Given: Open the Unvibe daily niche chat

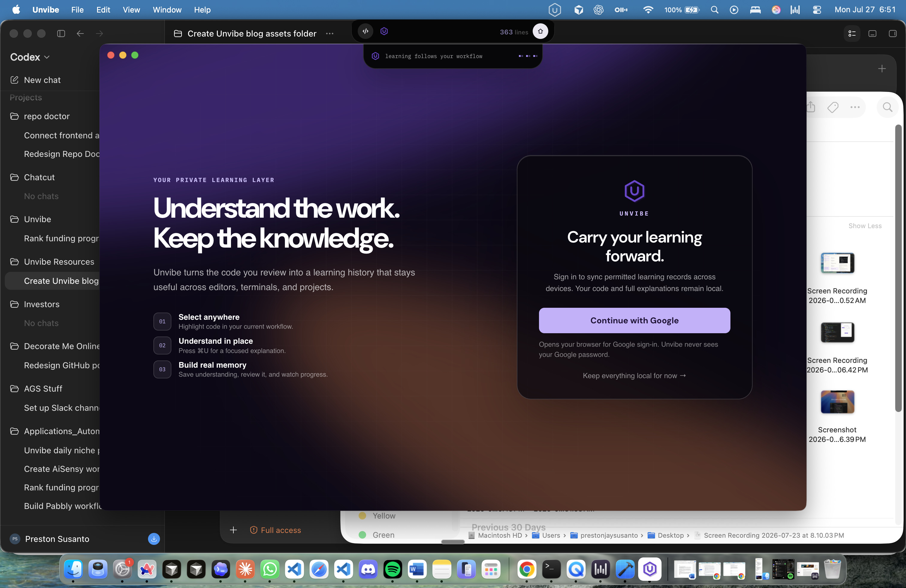Looking at the screenshot, I should (x=62, y=450).
